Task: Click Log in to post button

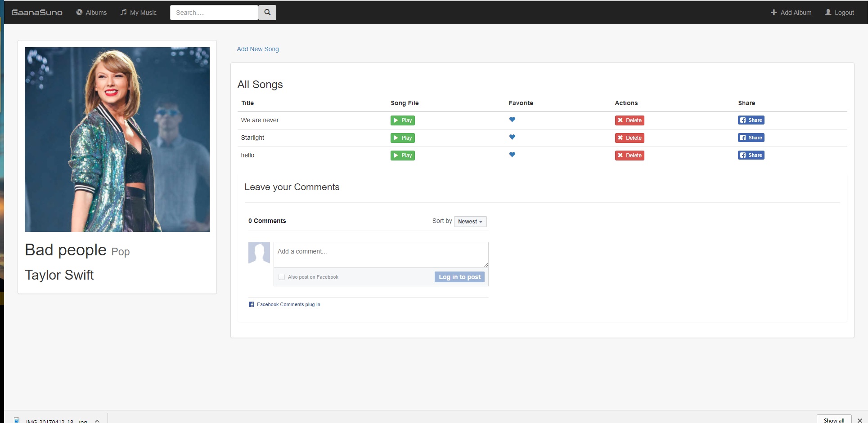Action: [459, 277]
